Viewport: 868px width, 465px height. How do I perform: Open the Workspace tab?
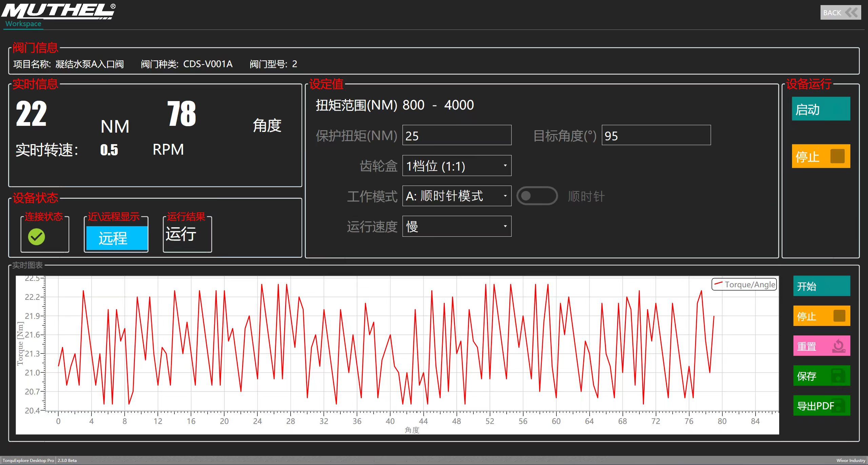(23, 24)
